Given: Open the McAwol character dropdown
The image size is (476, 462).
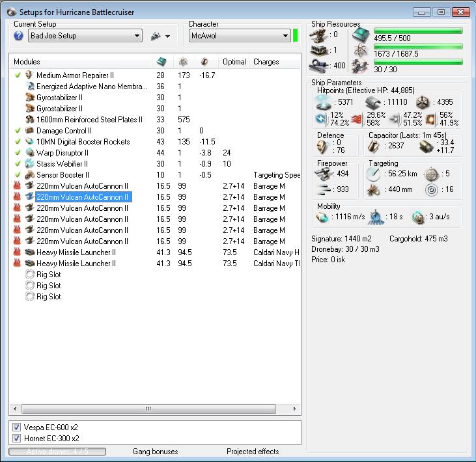Looking at the screenshot, I should pos(240,36).
